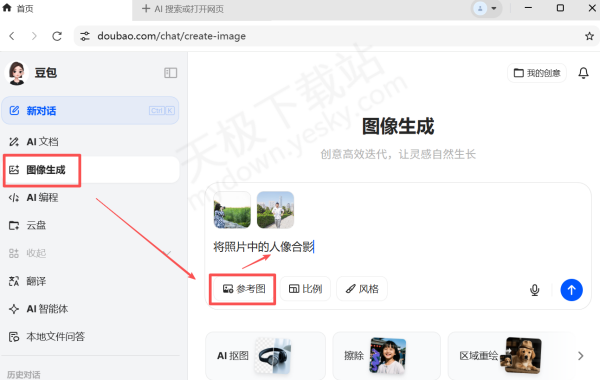Collapse the sidebar with the panel icon
Screen dimensions: 600x380
tap(170, 73)
